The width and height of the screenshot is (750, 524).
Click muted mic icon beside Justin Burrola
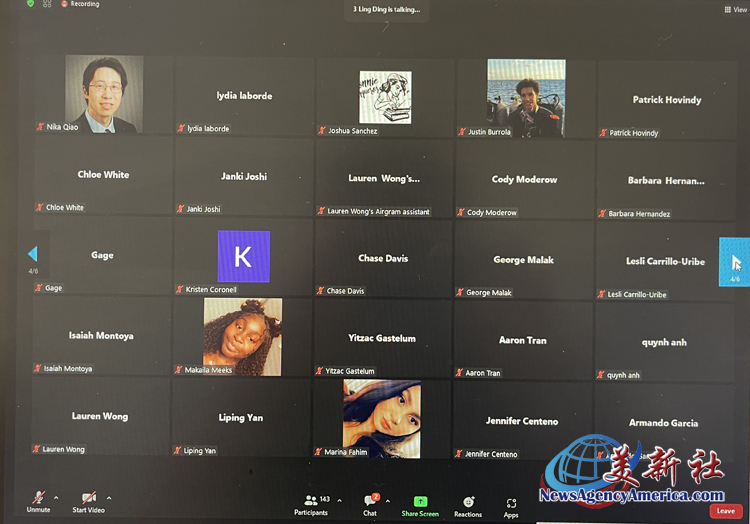[x=462, y=131]
